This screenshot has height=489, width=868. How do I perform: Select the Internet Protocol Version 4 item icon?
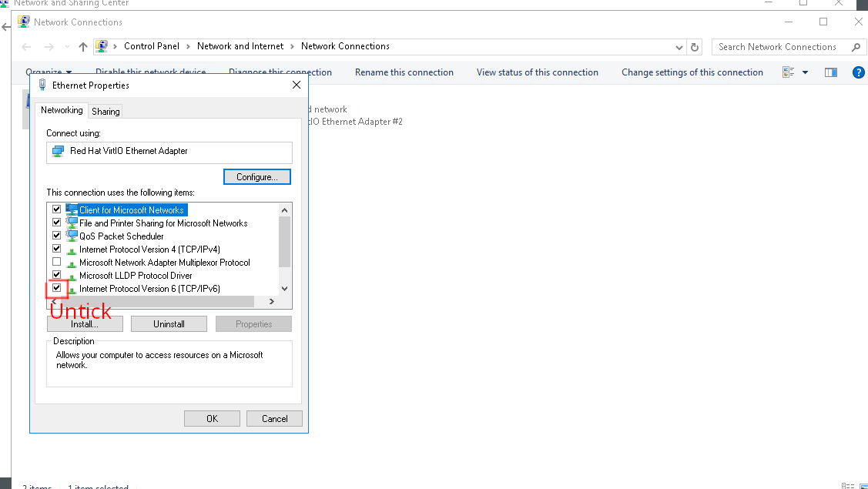72,250
